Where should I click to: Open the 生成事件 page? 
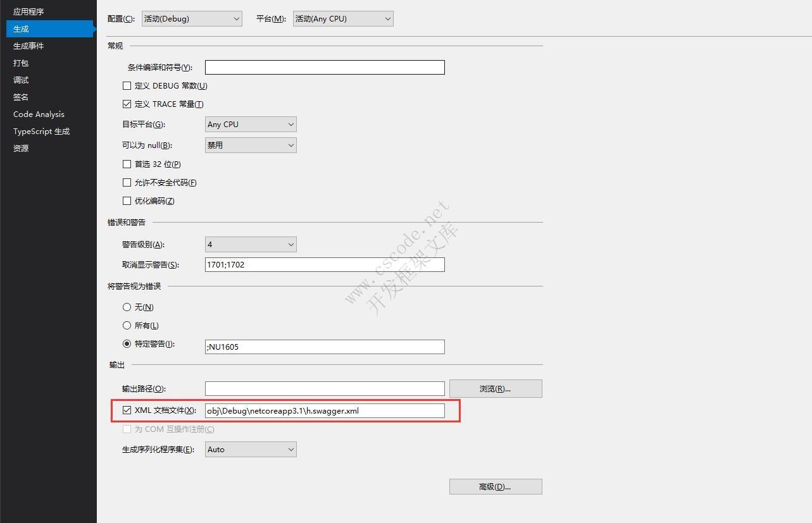(28, 46)
